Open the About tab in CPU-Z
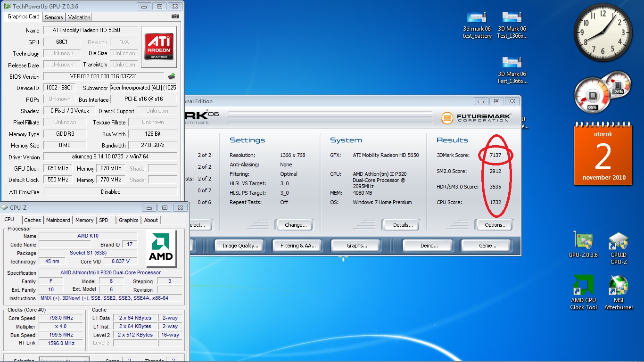Image resolution: width=644 pixels, height=362 pixels. 151,220
